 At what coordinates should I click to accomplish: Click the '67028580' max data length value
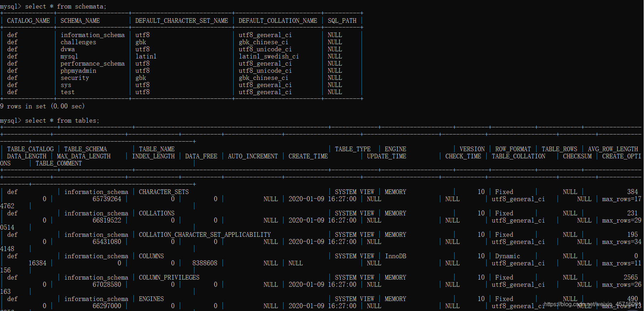point(107,285)
